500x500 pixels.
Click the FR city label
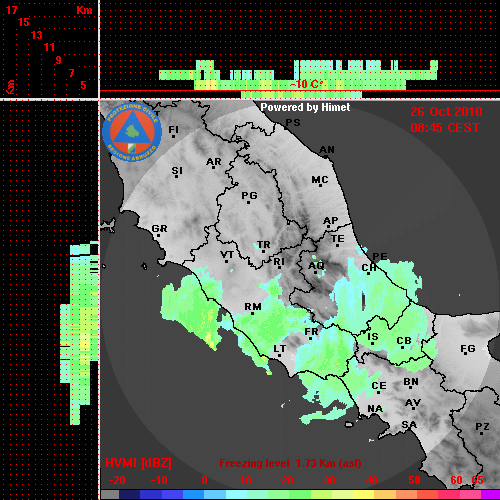click(311, 332)
